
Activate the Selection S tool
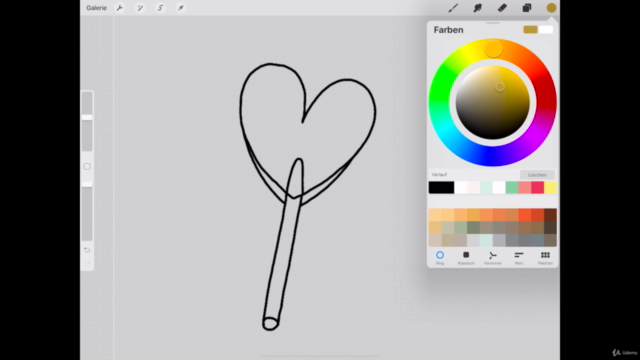point(160,8)
